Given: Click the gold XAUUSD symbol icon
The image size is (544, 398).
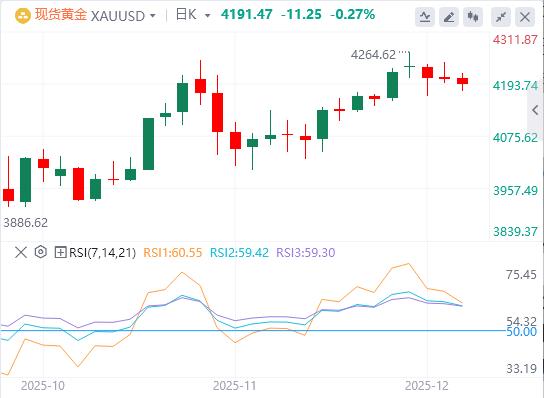Looking at the screenshot, I should coord(23,15).
